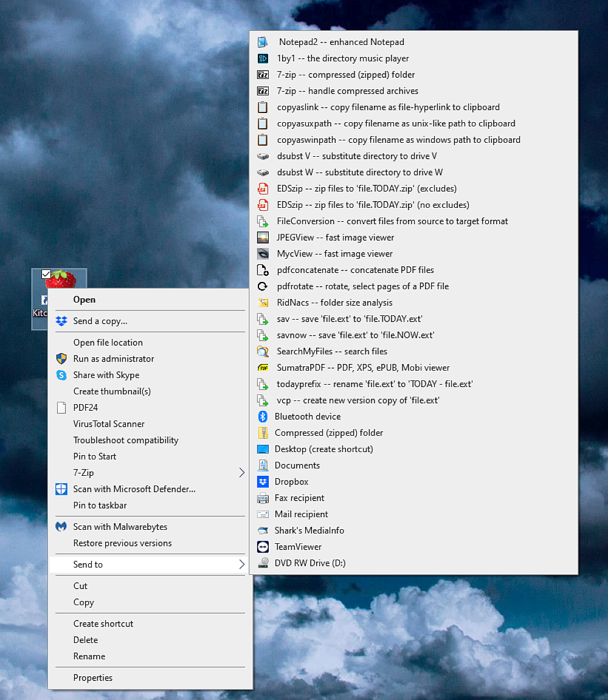This screenshot has width=608, height=700.
Task: Click the dsubst V drive icon
Action: (x=263, y=156)
